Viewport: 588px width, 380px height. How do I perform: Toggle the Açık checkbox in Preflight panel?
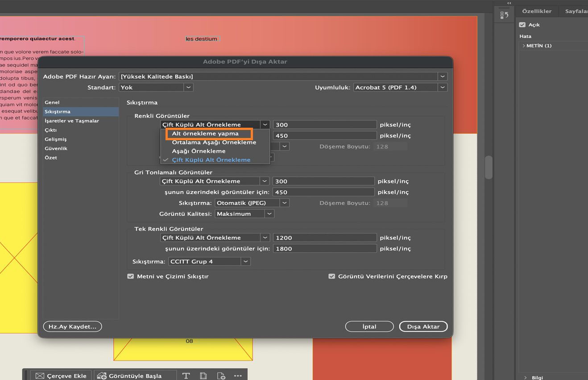[x=522, y=25]
